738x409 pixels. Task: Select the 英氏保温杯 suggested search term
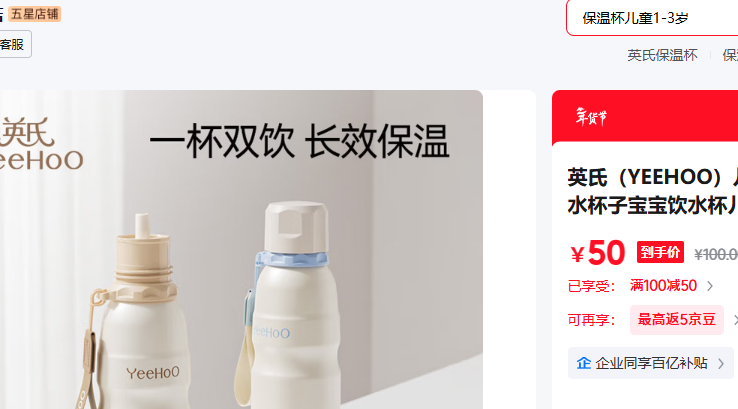click(662, 56)
